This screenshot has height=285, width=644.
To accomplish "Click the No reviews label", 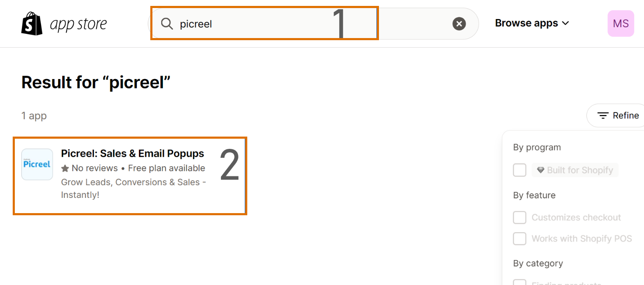I will coord(94,168).
